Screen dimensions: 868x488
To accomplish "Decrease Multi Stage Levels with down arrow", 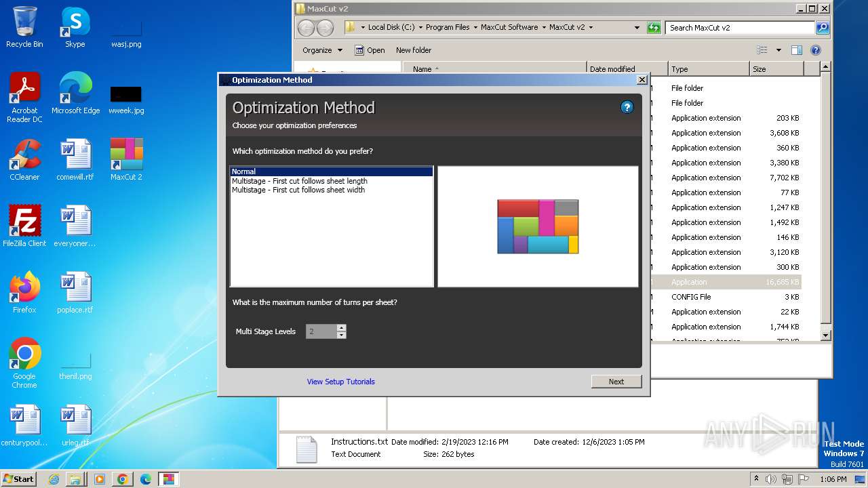I will tap(341, 335).
